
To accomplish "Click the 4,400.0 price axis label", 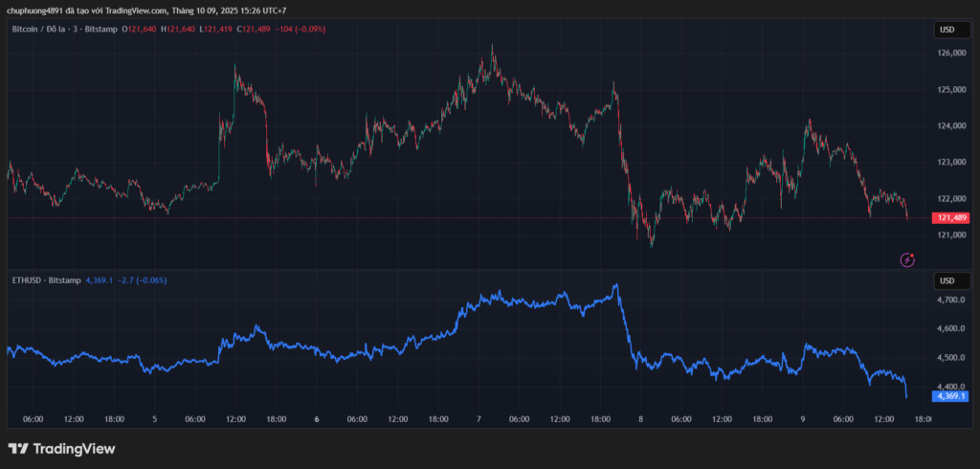I will pyautogui.click(x=951, y=387).
